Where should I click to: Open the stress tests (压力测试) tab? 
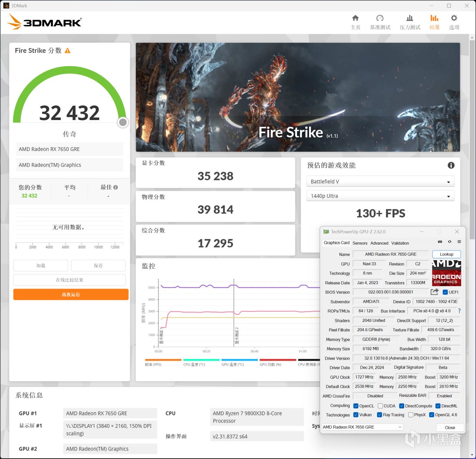pos(410,22)
